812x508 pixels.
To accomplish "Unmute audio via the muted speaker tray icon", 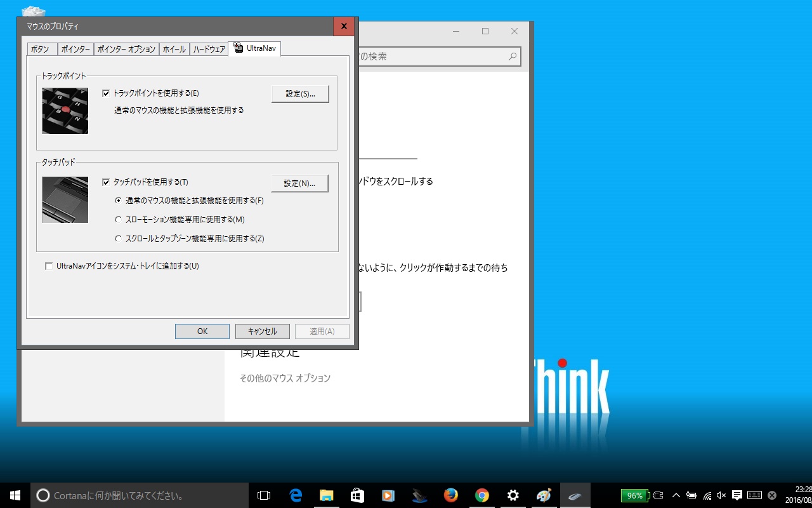I will [x=721, y=495].
